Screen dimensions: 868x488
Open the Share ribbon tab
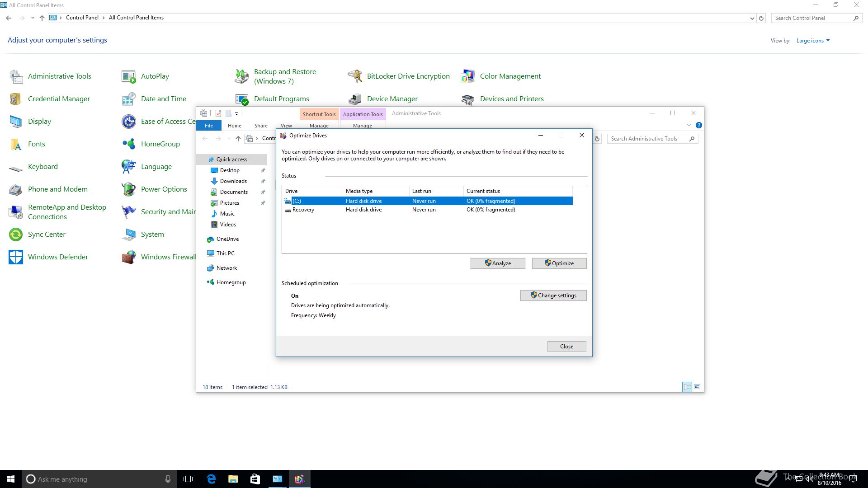tap(261, 126)
